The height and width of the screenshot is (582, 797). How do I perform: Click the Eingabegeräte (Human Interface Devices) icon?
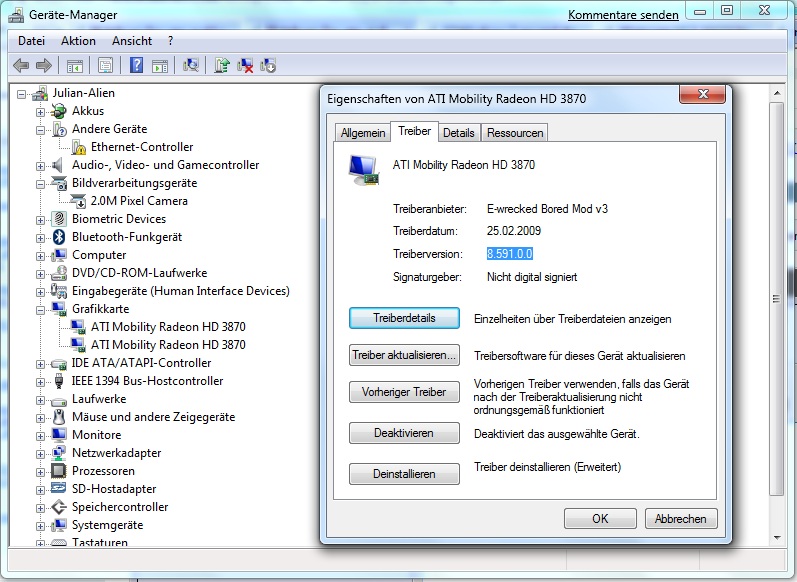59,291
